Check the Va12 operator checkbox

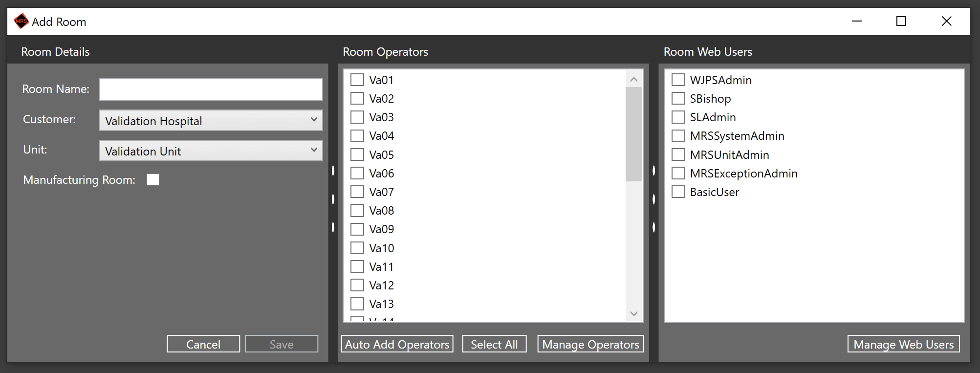[357, 285]
